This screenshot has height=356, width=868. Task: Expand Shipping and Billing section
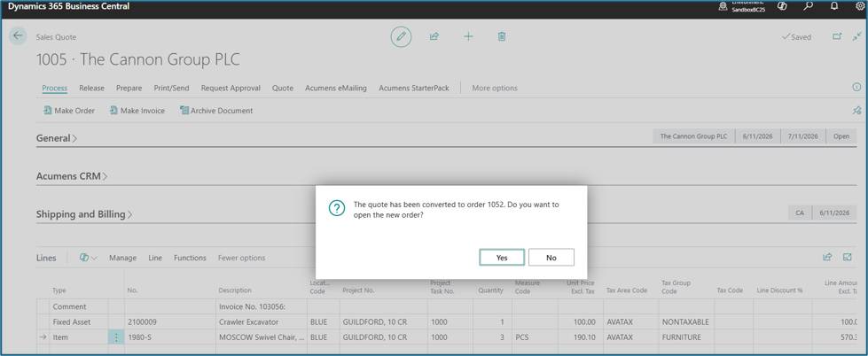click(x=84, y=214)
